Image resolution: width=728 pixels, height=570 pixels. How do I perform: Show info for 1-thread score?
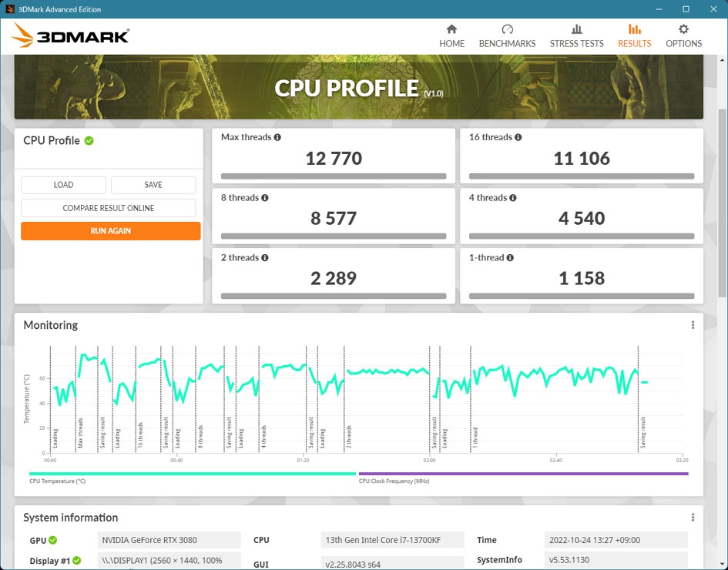(x=510, y=257)
